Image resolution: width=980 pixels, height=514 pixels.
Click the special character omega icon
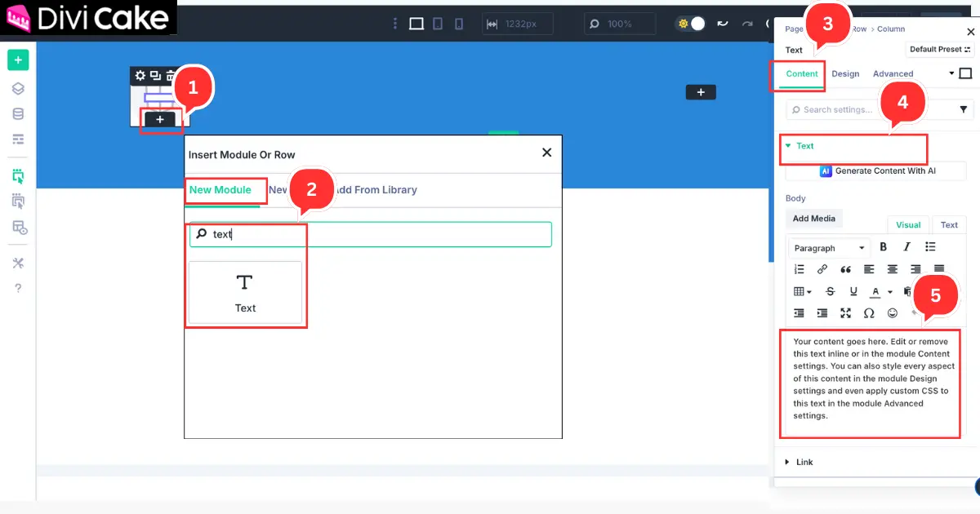pos(869,313)
